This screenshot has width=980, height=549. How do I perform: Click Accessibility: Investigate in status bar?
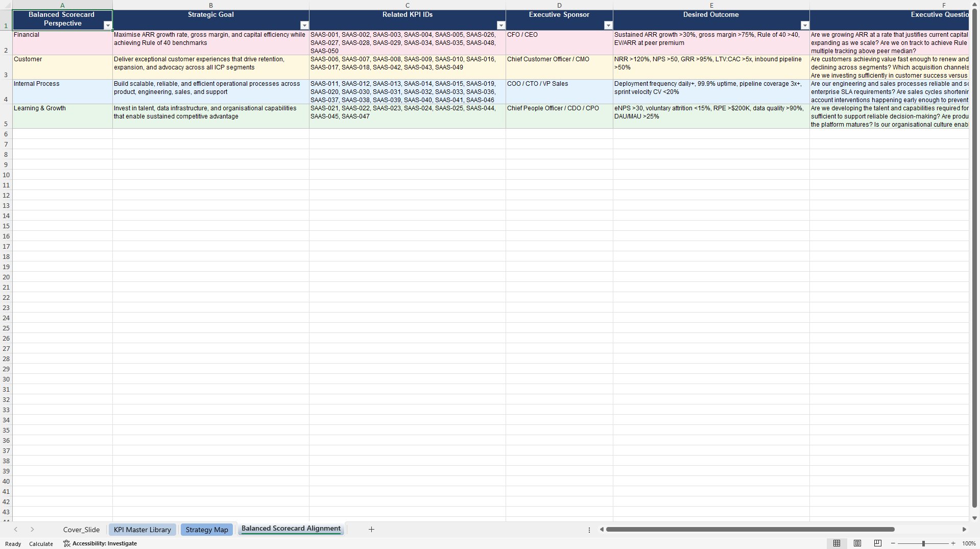pyautogui.click(x=100, y=543)
